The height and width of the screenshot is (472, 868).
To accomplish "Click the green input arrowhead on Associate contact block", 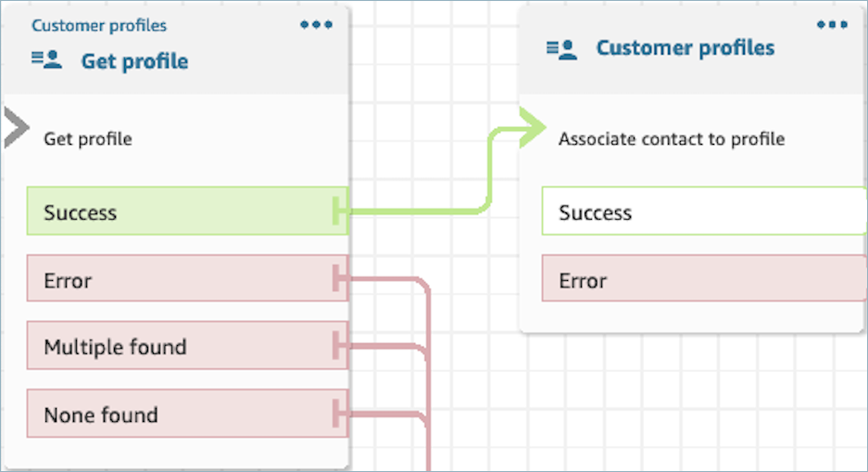I will tap(532, 128).
